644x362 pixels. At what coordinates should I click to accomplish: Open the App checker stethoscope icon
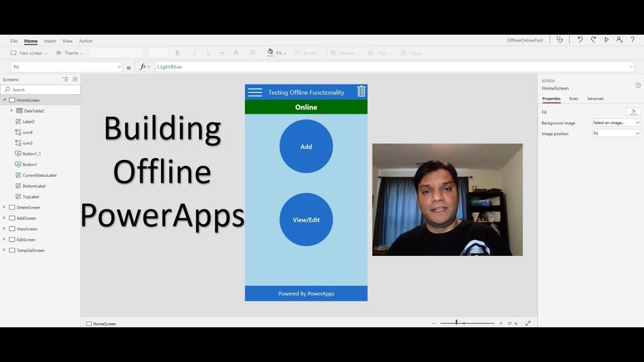pos(559,40)
